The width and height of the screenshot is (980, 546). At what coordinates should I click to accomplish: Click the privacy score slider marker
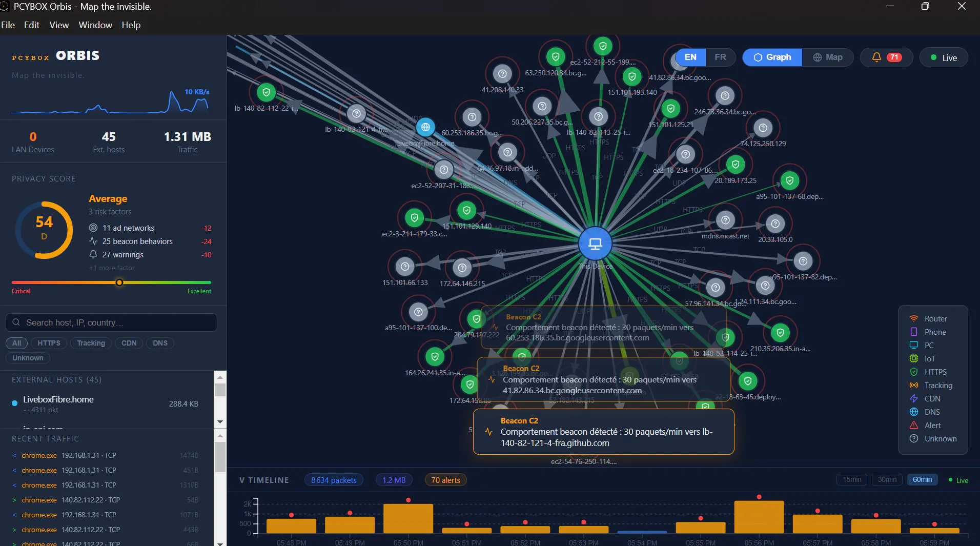coord(119,282)
